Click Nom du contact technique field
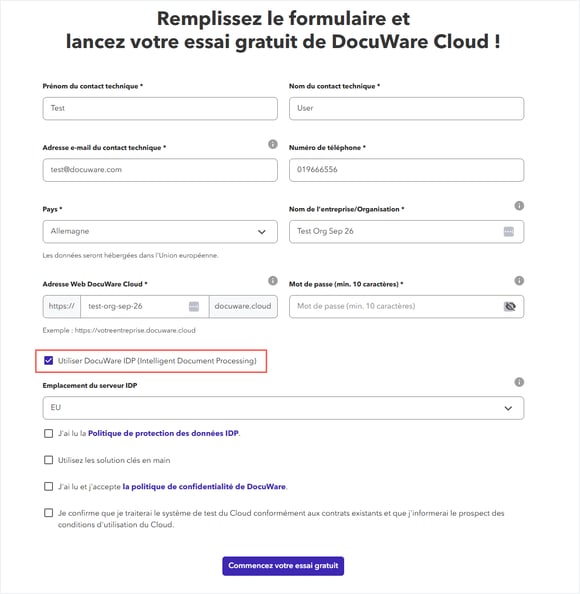Viewport: 580px width, 594px height. (406, 109)
